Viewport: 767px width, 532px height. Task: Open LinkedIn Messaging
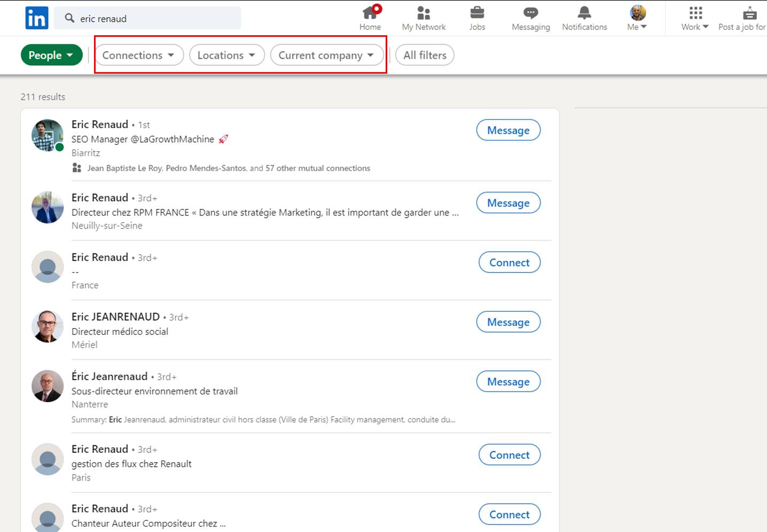click(x=530, y=18)
